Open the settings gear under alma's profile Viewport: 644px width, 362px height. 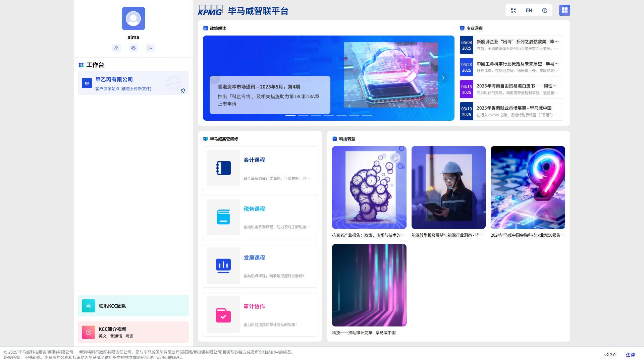point(133,48)
